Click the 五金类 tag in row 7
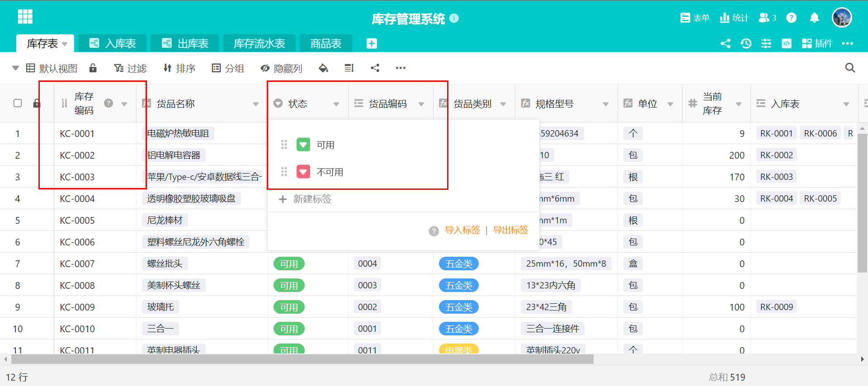Image resolution: width=868 pixels, height=386 pixels. (x=459, y=264)
